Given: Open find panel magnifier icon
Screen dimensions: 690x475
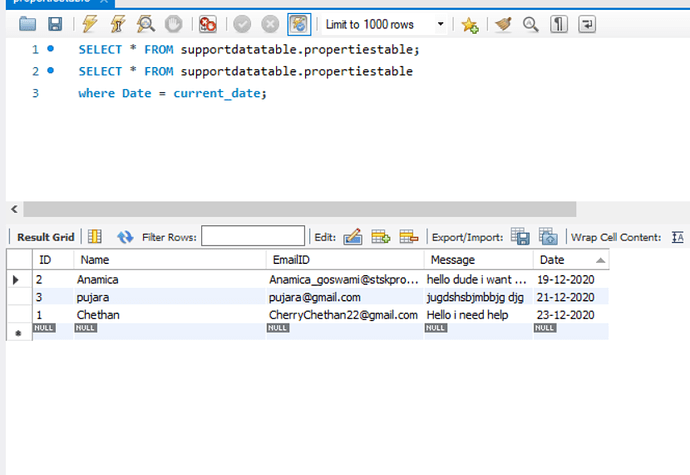Looking at the screenshot, I should tap(530, 24).
